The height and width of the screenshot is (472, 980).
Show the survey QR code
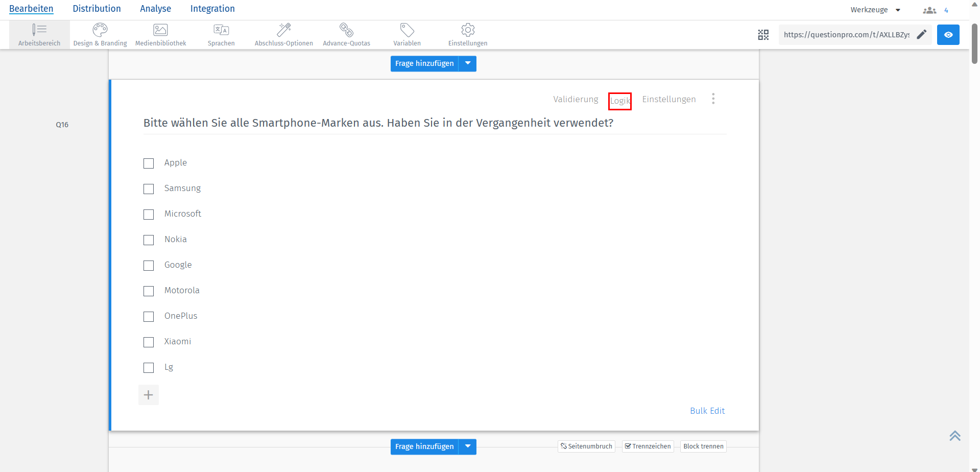pos(763,35)
